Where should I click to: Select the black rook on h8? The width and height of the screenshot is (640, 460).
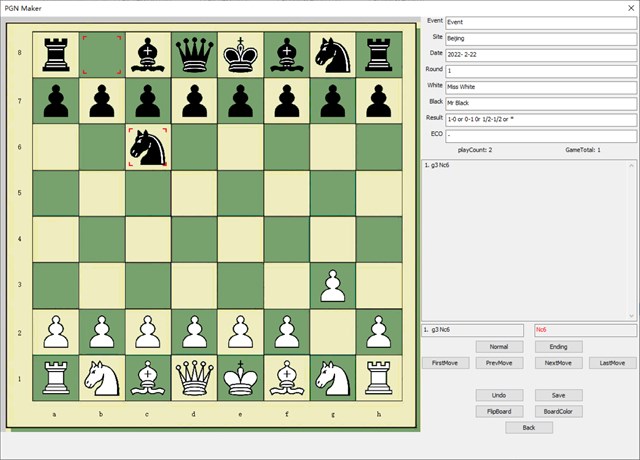(379, 55)
